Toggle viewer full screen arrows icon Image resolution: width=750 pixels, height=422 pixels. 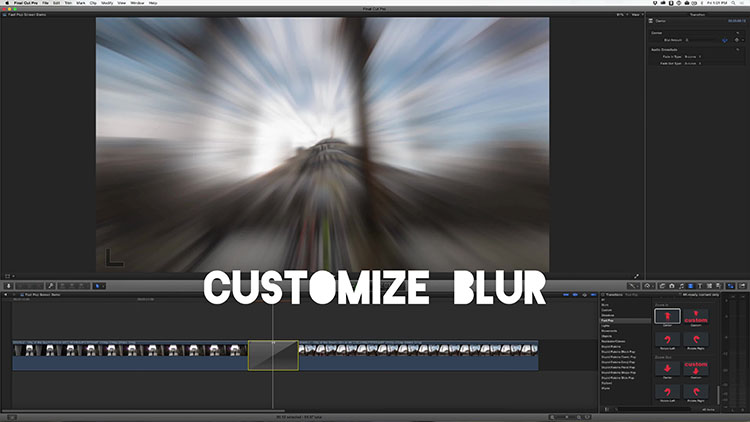(x=636, y=276)
